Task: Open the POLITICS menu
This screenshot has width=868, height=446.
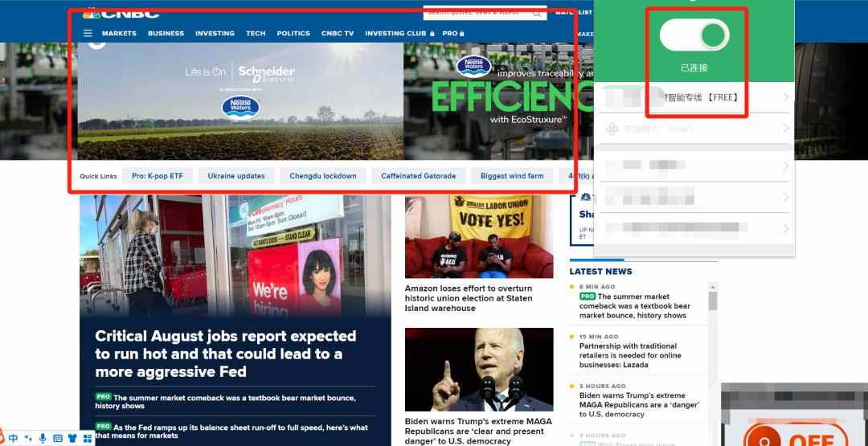Action: click(x=293, y=33)
